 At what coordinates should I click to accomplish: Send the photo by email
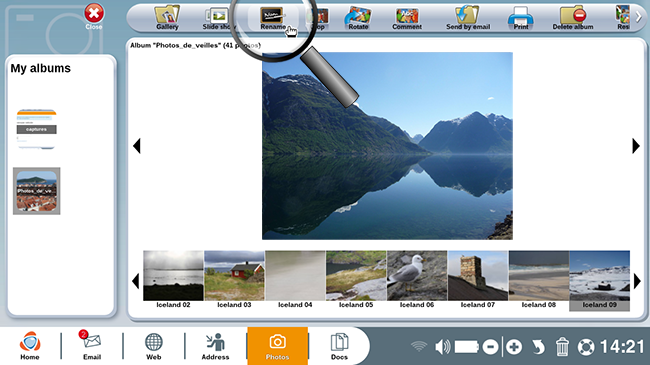[x=468, y=18]
